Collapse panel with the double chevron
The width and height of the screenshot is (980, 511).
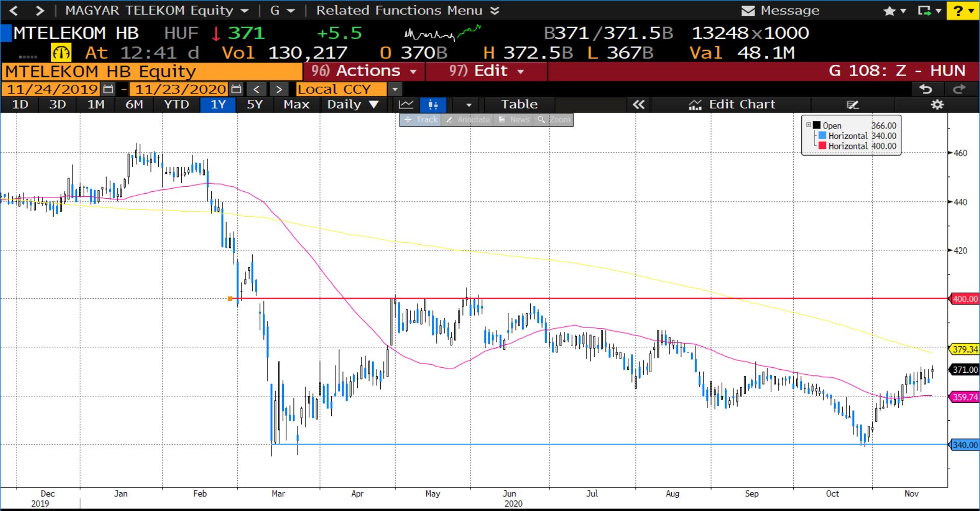tap(639, 105)
